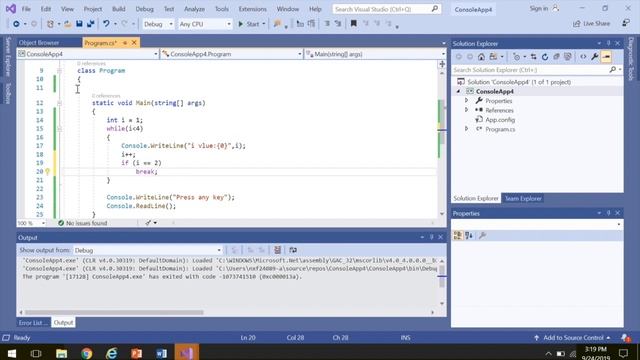Click the Feedback icon next to Live Share
This screenshot has width=640, height=360.
(x=626, y=23)
